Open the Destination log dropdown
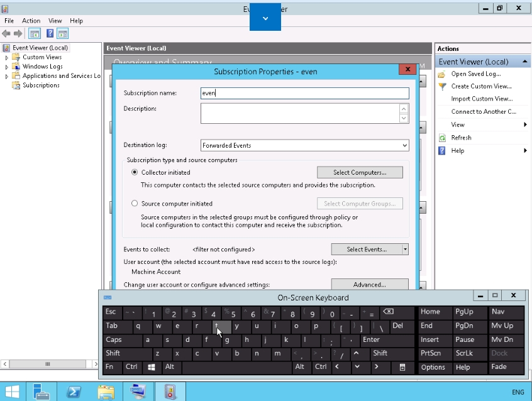This screenshot has height=401, width=532. 404,145
